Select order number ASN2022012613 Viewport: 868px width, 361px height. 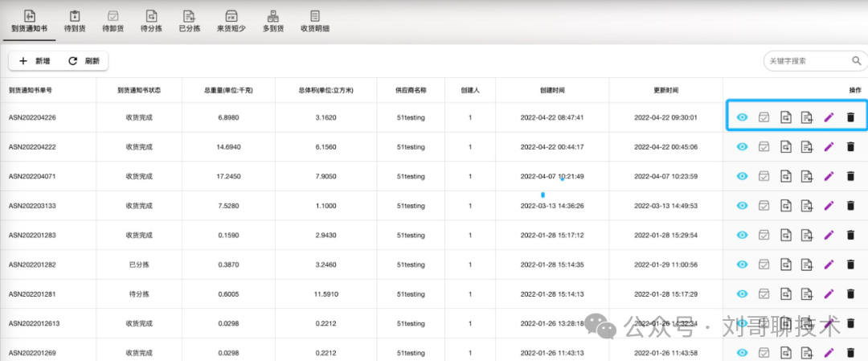34,323
